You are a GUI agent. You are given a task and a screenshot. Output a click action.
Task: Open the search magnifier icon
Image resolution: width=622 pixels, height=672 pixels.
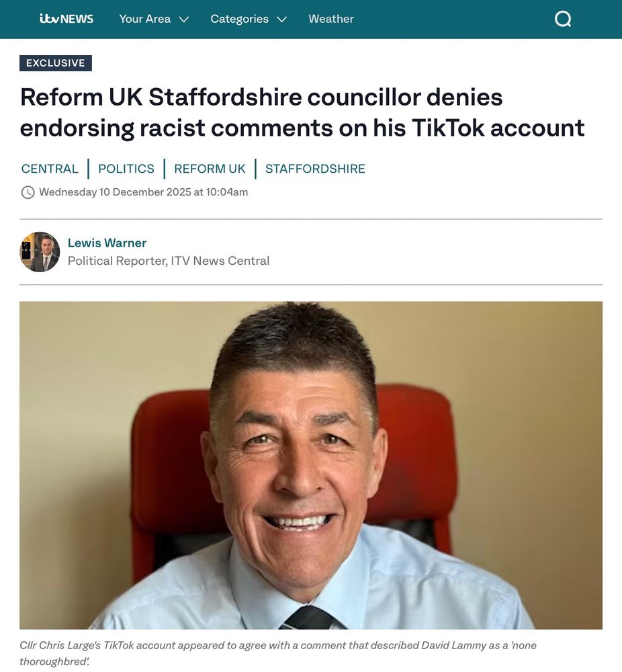click(562, 19)
